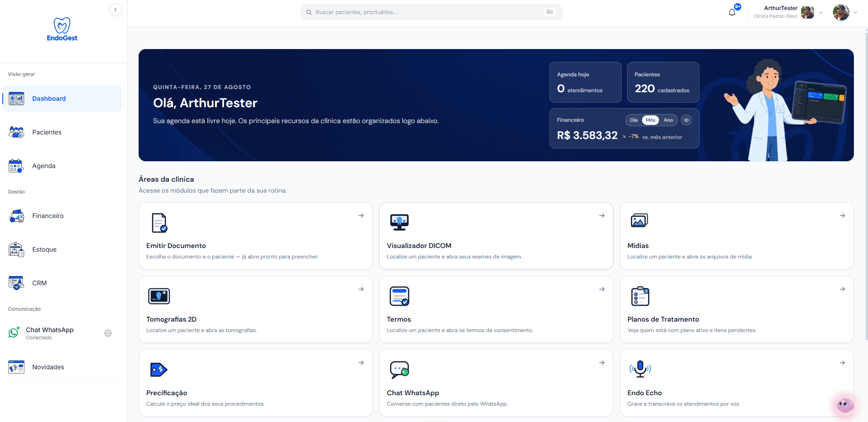Click the Termos document icon
The height and width of the screenshot is (422, 868).
pos(399,296)
